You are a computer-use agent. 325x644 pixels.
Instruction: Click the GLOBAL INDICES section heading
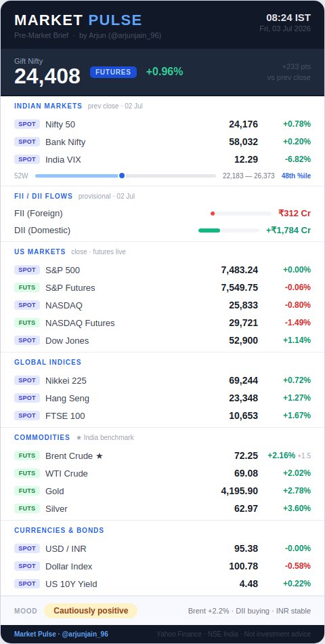point(48,362)
